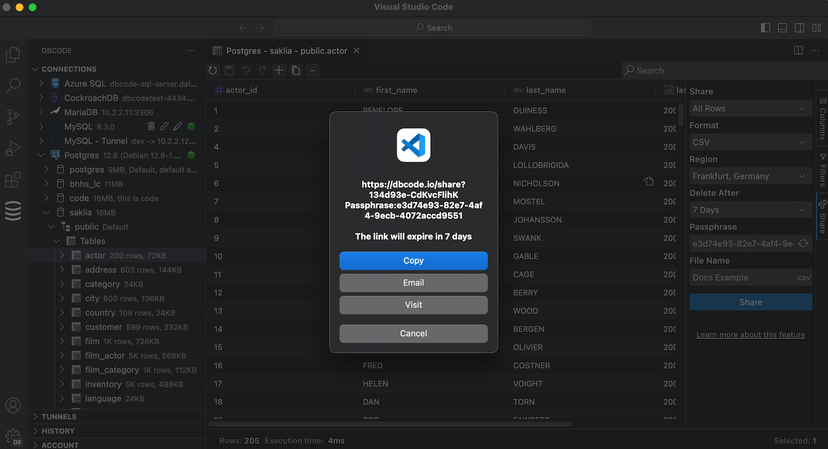The height and width of the screenshot is (449, 828).
Task: Click the refresh icon in table toolbar
Action: tap(212, 70)
